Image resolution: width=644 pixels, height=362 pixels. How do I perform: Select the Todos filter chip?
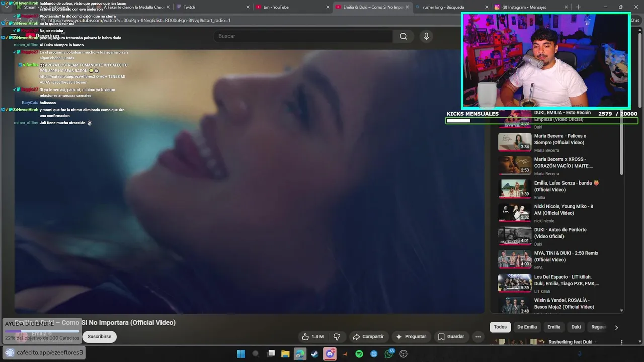[x=500, y=327]
